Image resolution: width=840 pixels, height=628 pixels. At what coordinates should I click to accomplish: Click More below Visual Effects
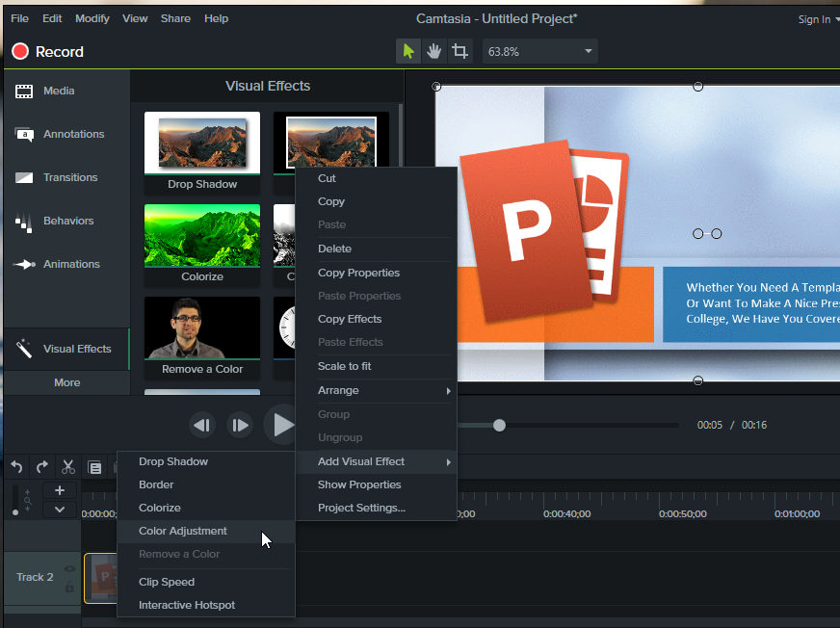point(66,382)
